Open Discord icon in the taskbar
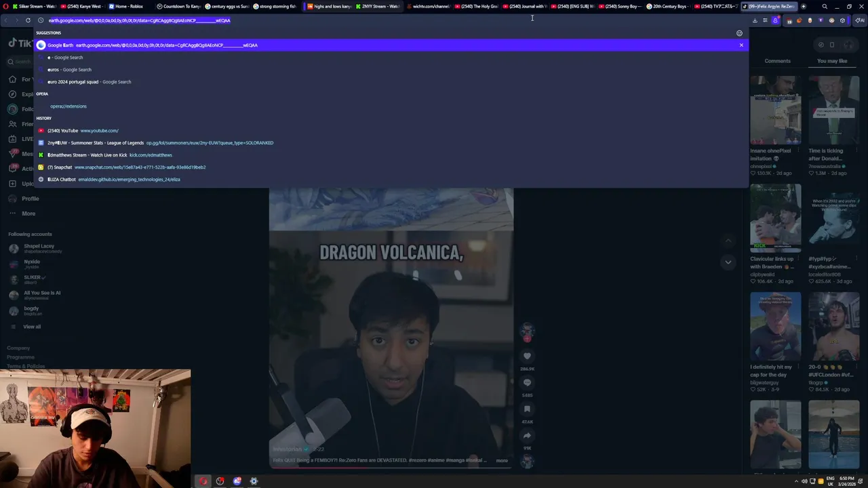 point(237,481)
